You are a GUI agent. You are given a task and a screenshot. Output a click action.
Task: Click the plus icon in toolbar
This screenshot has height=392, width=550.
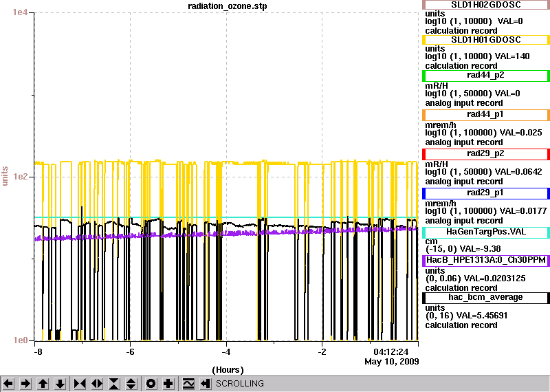pyautogui.click(x=168, y=384)
